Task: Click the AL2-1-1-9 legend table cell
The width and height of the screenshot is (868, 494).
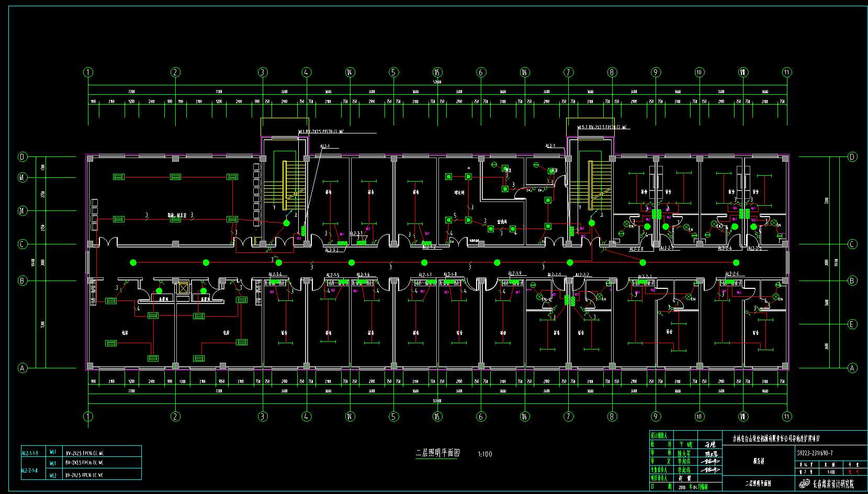Action: (30, 453)
